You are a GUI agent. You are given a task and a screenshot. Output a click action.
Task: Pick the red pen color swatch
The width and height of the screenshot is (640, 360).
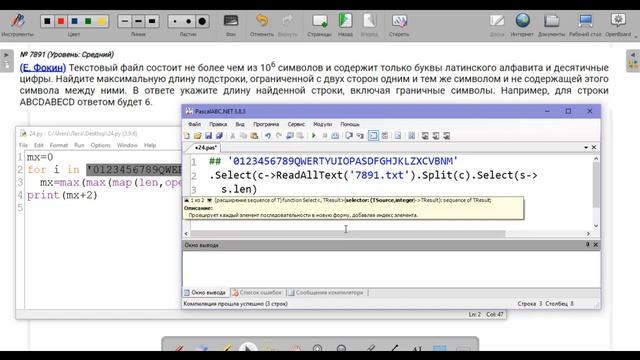tap(61, 21)
